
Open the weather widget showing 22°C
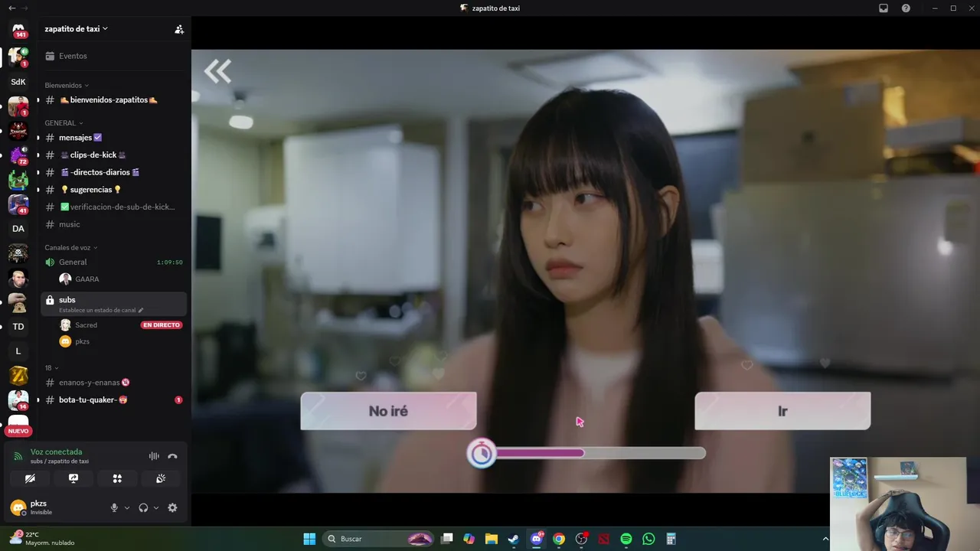42,538
